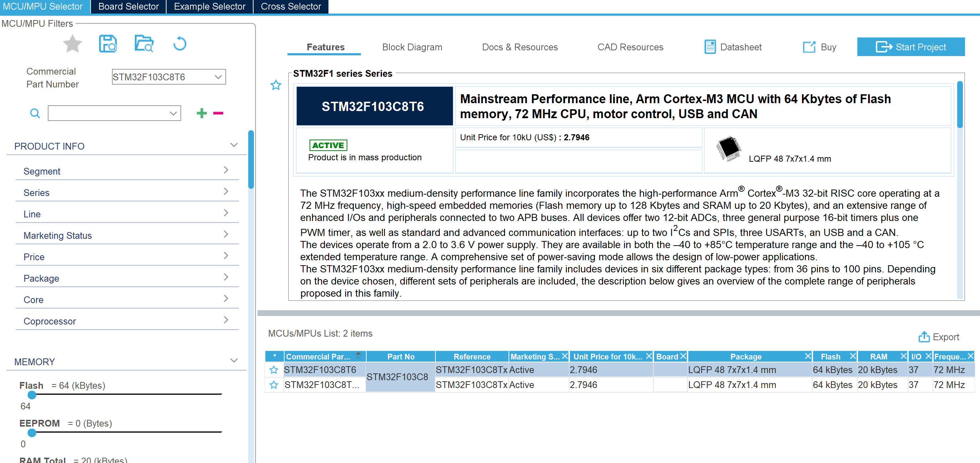Open the Block Diagram tab

pos(412,47)
